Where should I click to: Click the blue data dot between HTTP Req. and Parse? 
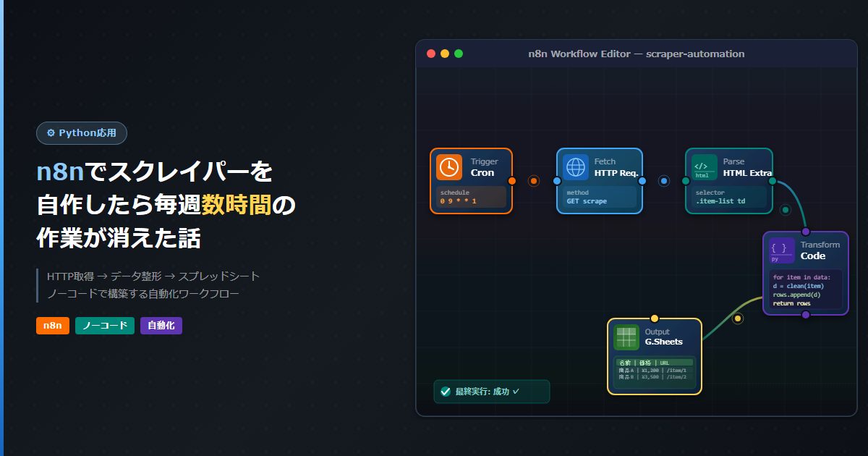(664, 181)
